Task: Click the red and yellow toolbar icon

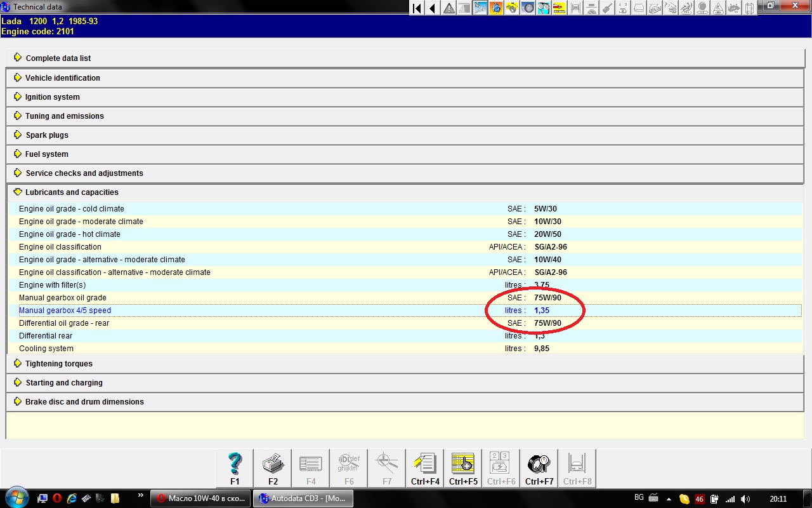Action: (560, 8)
